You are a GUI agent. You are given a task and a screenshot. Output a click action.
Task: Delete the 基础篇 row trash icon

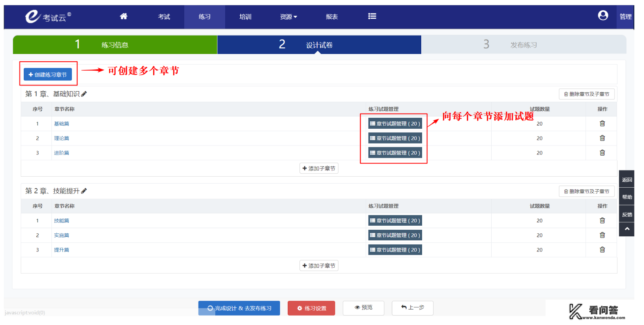(602, 123)
